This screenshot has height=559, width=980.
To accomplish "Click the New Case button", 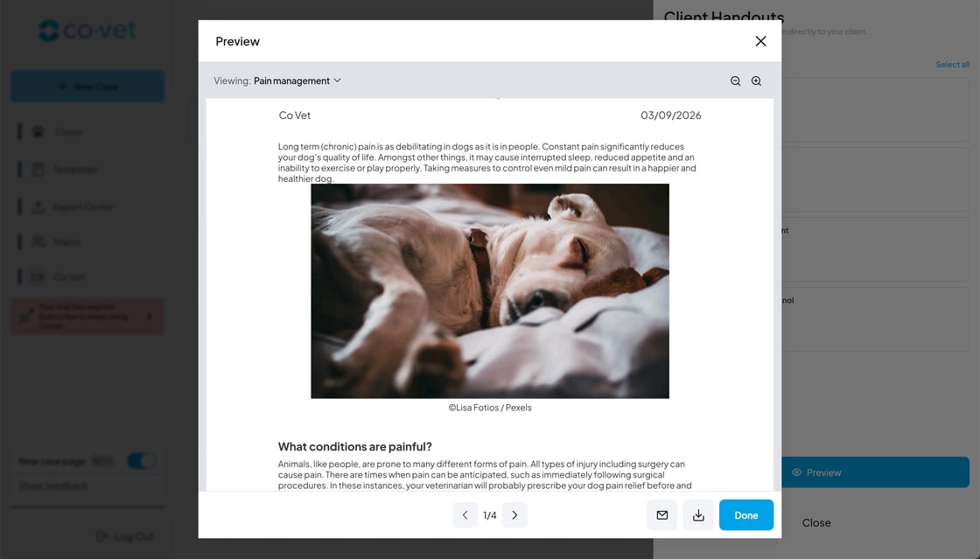I will point(87,87).
